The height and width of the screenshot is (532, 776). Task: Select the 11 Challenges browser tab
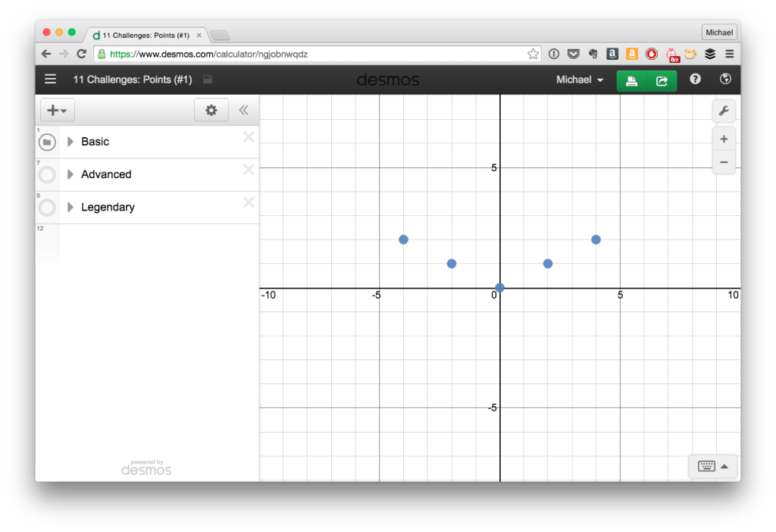coord(145,36)
